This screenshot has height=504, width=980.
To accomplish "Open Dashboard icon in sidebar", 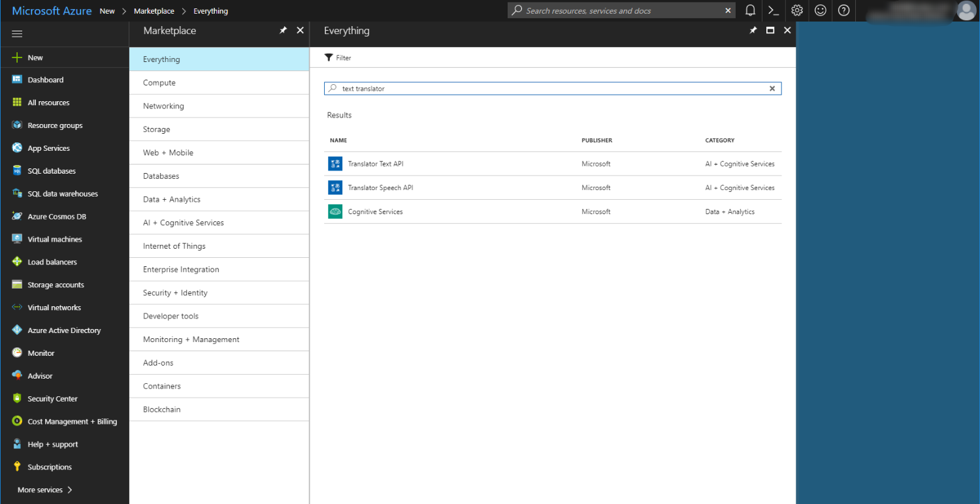I will point(17,80).
